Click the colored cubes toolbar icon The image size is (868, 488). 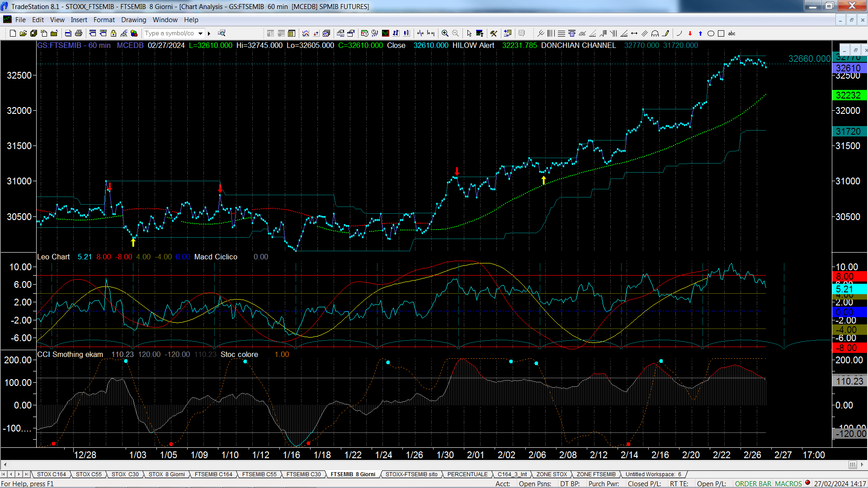134,33
